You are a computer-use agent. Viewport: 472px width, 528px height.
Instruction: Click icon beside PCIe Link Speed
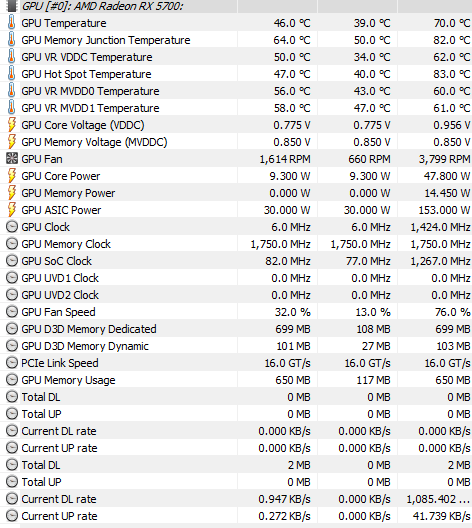(x=12, y=362)
